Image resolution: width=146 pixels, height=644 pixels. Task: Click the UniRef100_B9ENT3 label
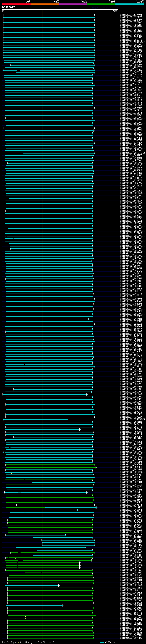[131, 85]
